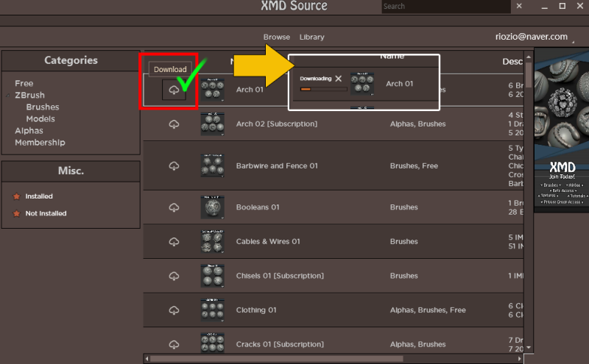
Task: Click Chisels 01 [Subscription] name text
Action: click(x=280, y=276)
